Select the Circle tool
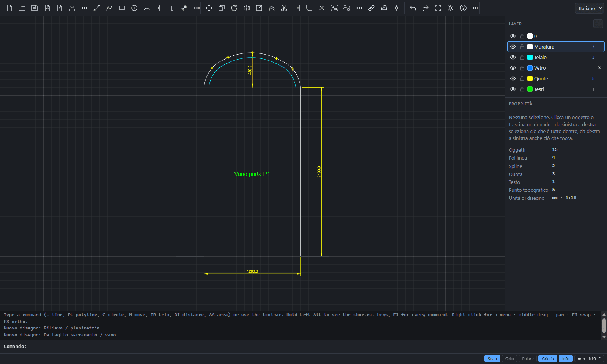 click(x=134, y=8)
